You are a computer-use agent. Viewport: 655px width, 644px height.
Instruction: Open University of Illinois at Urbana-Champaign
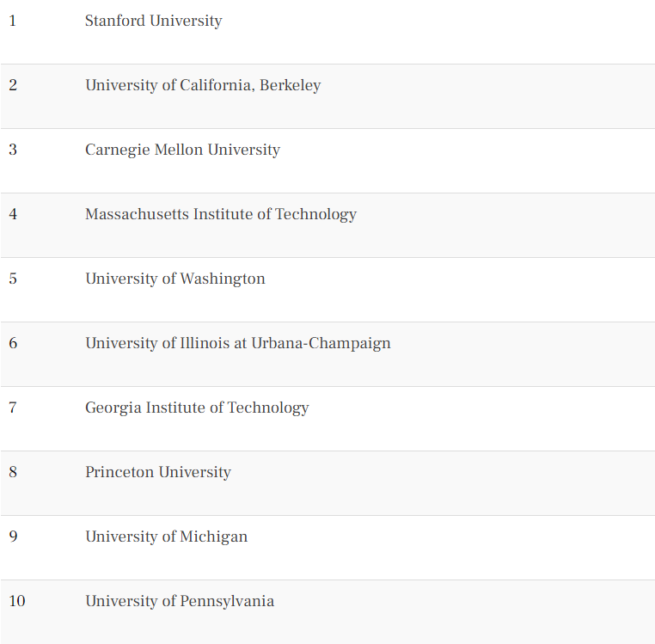(x=238, y=343)
